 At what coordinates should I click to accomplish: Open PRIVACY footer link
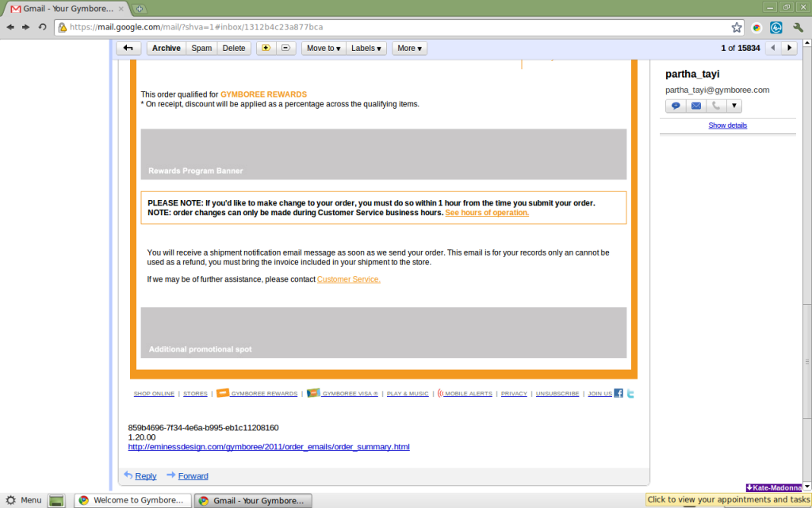click(514, 394)
